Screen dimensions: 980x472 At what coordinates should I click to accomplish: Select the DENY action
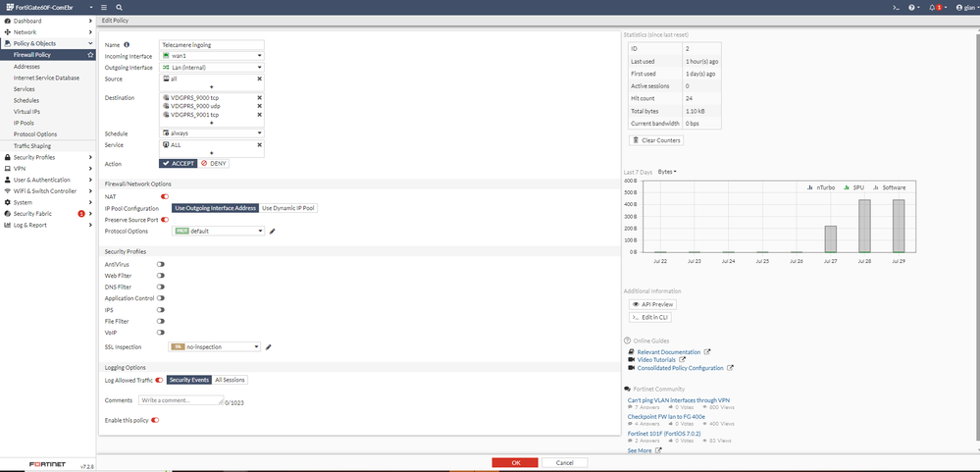coord(214,163)
